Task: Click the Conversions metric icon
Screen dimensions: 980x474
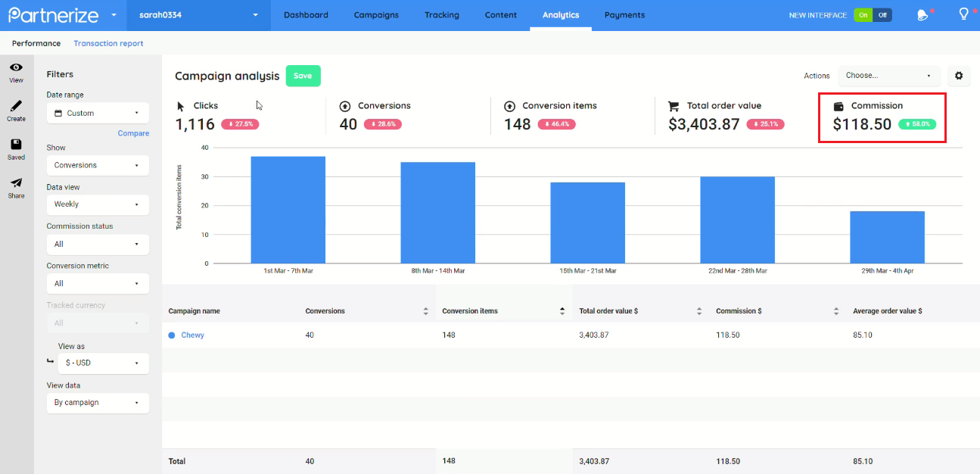Action: [345, 106]
